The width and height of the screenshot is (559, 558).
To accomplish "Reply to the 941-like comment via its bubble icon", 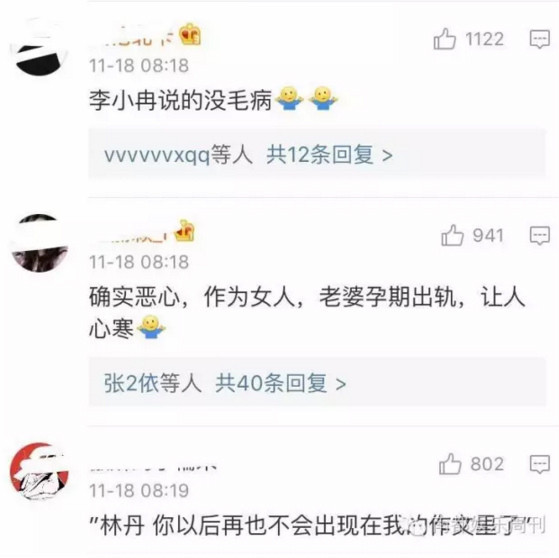I will tap(539, 235).
